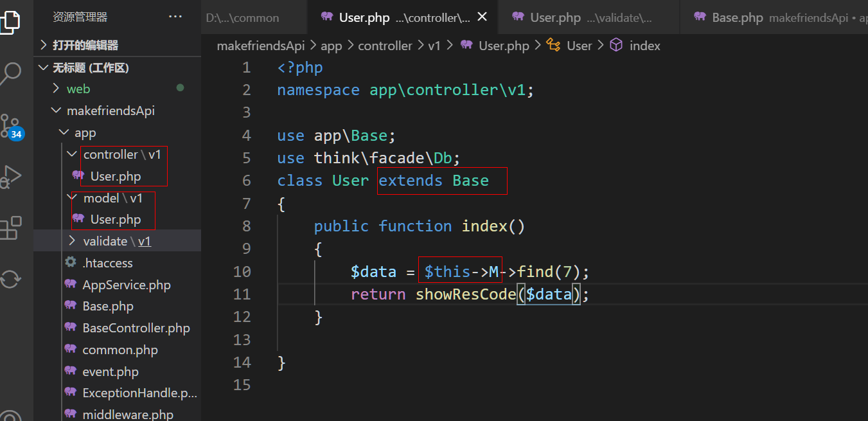The width and height of the screenshot is (868, 421).
Task: Open the Extensions view icon
Action: tap(11, 228)
